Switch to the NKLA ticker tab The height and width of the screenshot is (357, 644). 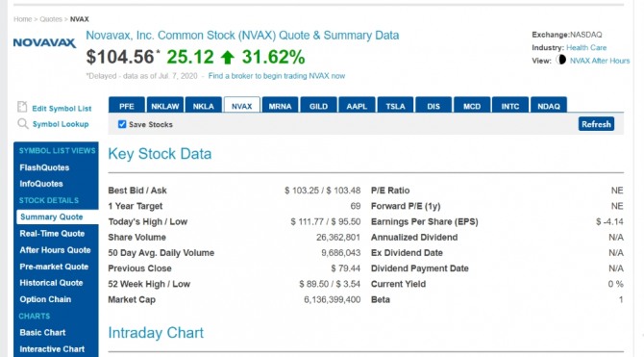[204, 105]
